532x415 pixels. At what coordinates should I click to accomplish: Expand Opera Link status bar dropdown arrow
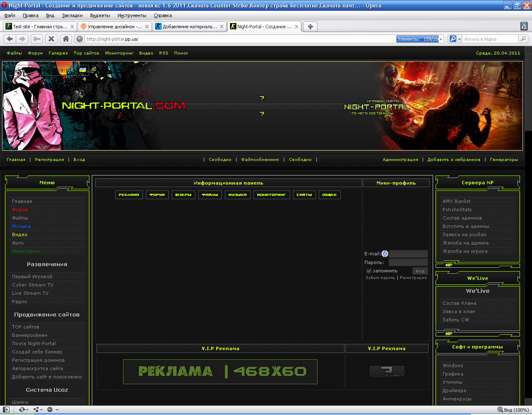(27, 410)
